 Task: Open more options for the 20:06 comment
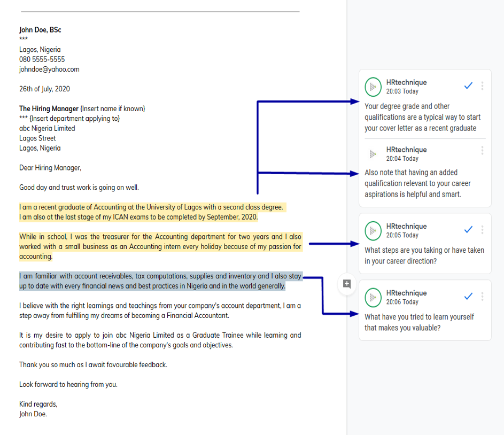[x=482, y=296]
